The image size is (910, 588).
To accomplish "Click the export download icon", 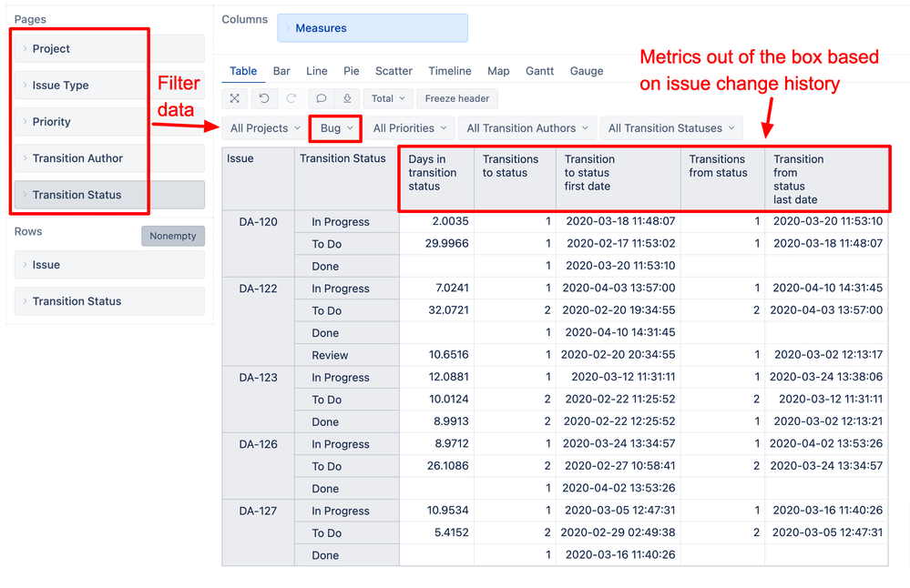I will pos(347,98).
